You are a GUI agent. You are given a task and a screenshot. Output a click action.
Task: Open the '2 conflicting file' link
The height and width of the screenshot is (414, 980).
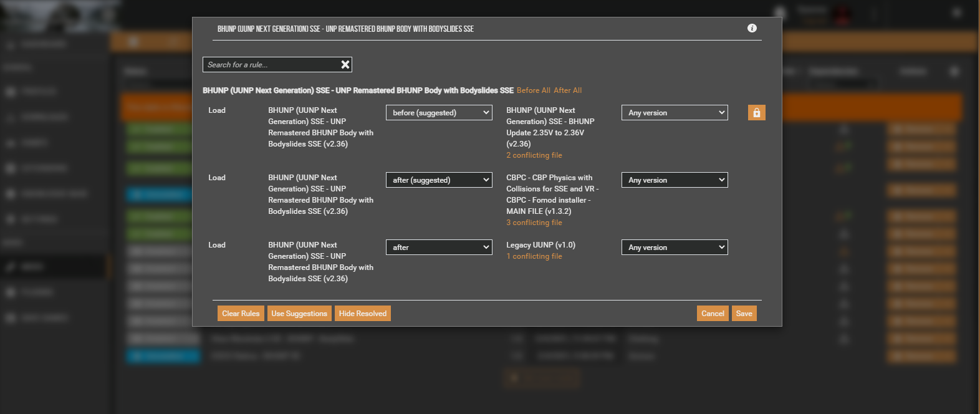click(534, 155)
